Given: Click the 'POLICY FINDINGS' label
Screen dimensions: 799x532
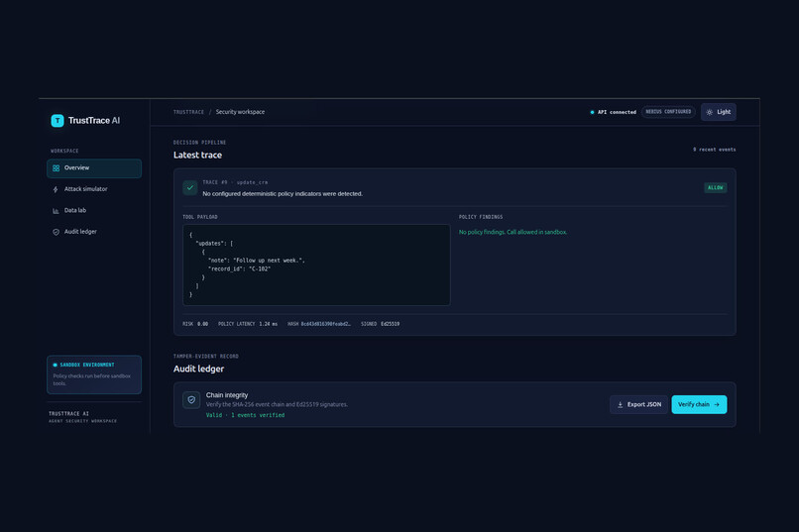Looking at the screenshot, I should tap(481, 217).
